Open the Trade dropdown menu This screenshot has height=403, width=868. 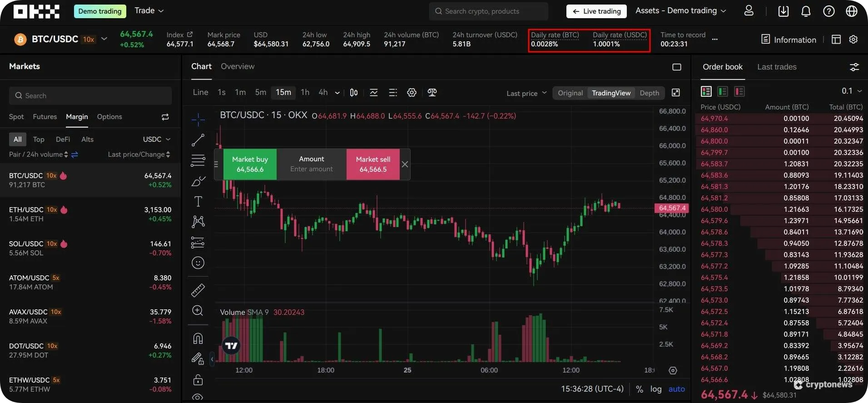[149, 10]
